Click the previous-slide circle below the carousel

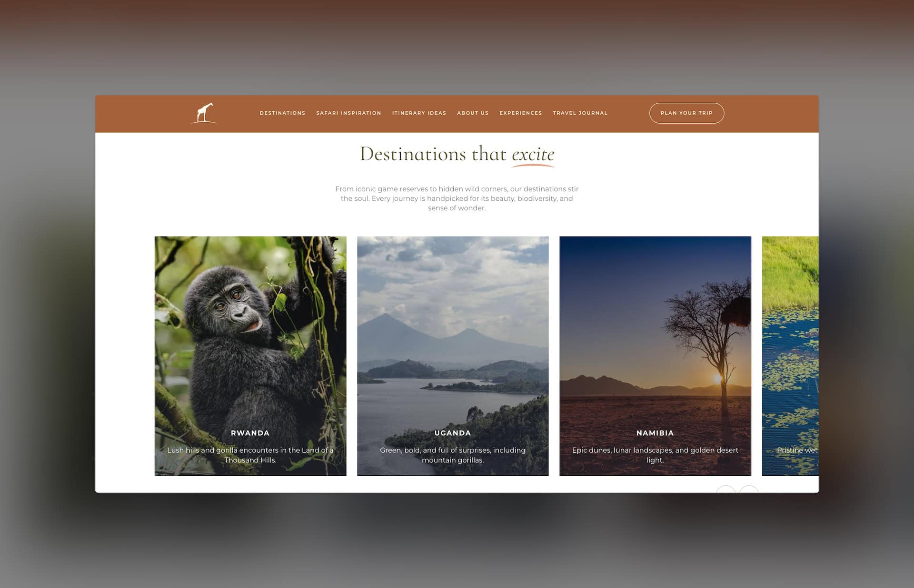point(725,490)
